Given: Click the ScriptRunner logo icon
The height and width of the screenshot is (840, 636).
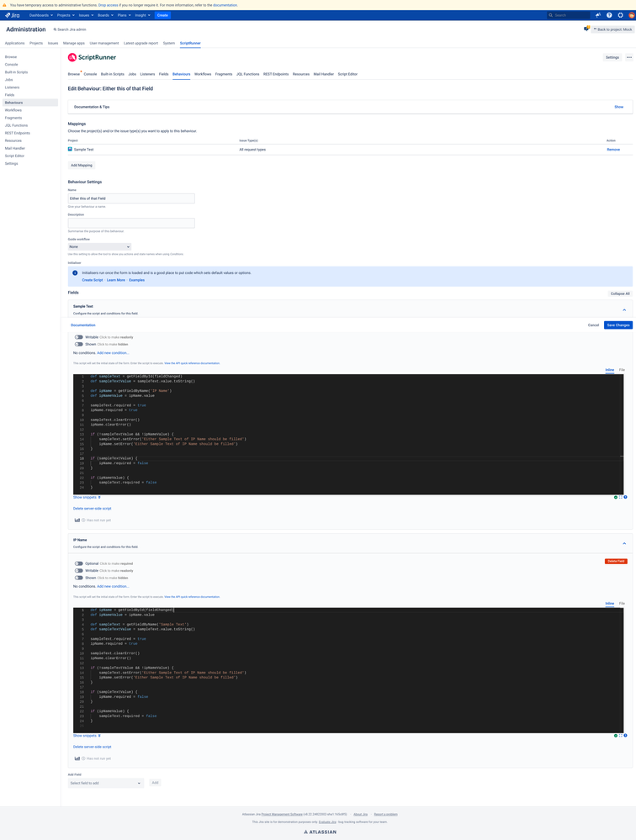Looking at the screenshot, I should point(72,57).
